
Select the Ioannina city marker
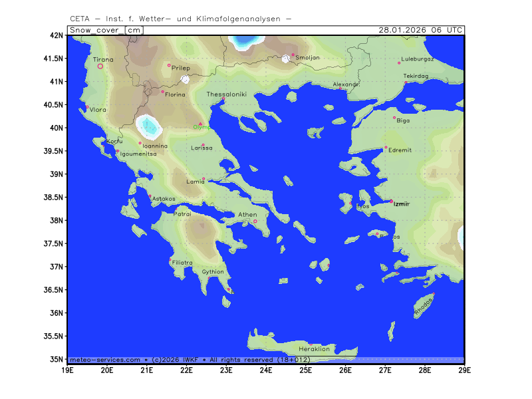pos(140,143)
